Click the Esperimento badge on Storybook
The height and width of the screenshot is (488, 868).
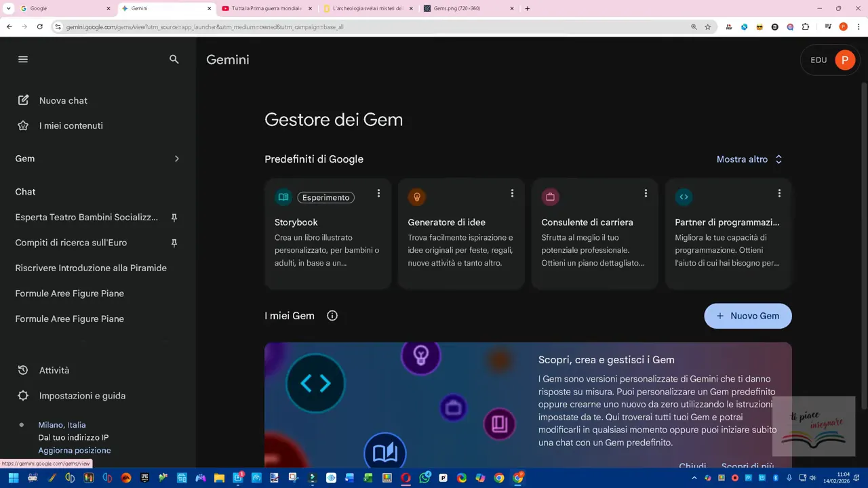(x=326, y=198)
